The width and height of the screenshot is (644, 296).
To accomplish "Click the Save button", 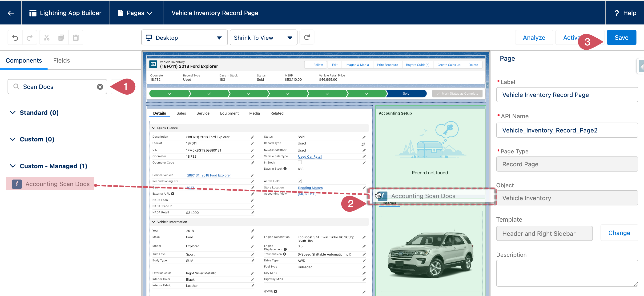I will click(621, 37).
